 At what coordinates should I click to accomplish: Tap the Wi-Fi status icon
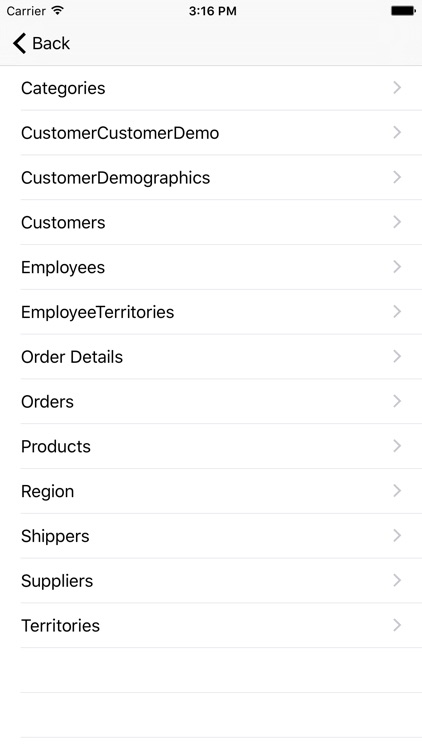pyautogui.click(x=57, y=11)
